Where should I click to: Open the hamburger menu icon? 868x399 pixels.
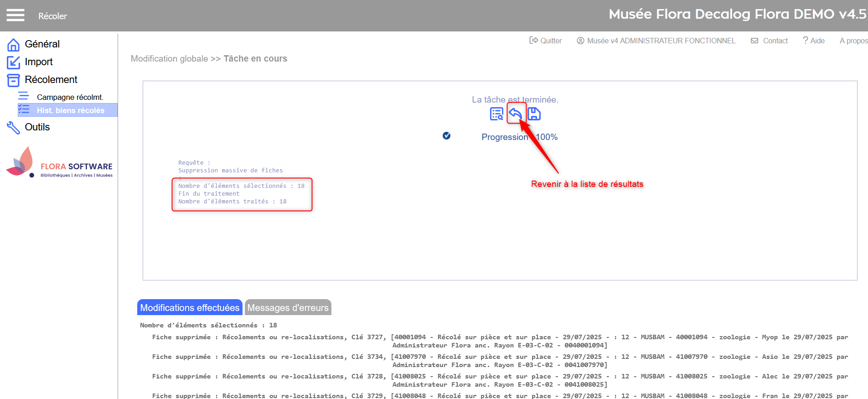click(x=15, y=16)
